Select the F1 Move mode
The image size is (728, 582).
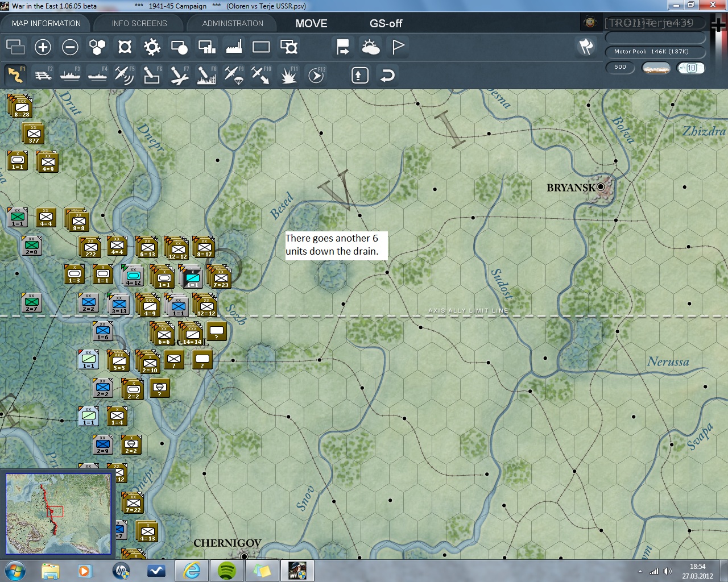15,75
